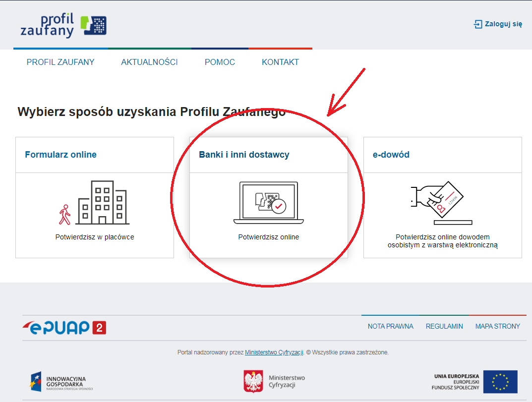Go to the POMOC menu section

tap(220, 62)
